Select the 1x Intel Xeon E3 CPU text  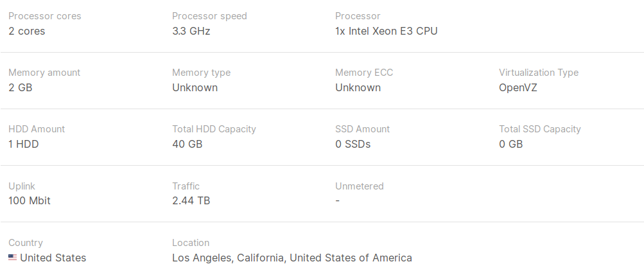pos(387,31)
